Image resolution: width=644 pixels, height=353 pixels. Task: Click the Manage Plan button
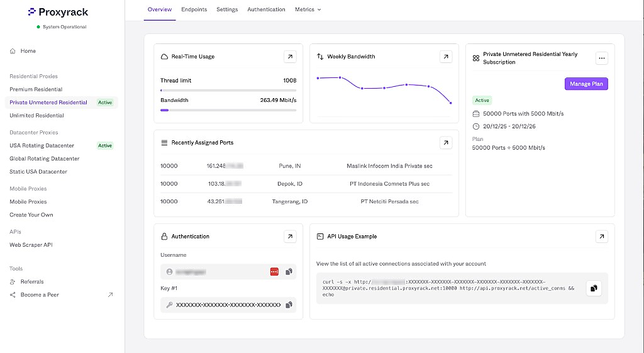point(586,84)
